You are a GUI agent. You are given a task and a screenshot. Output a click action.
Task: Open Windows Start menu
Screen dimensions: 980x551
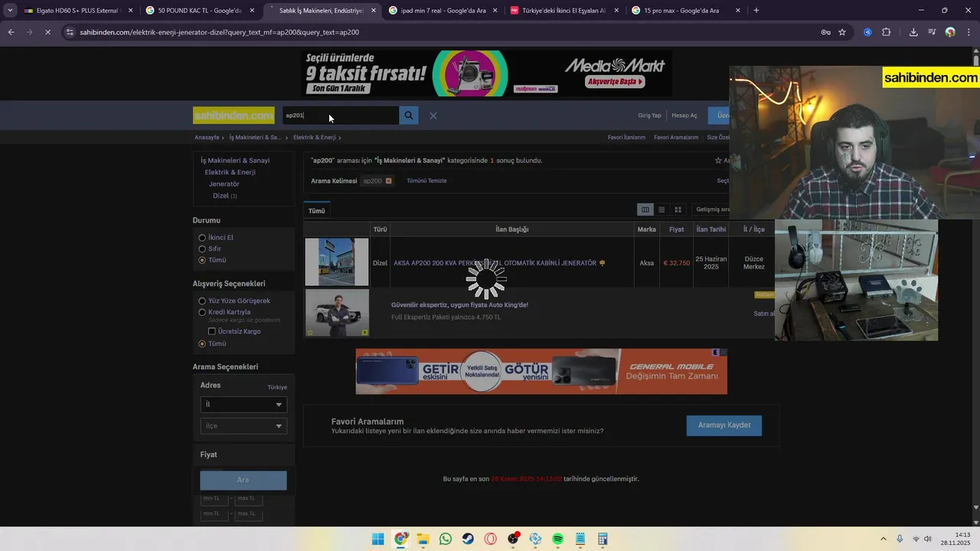[378, 540]
